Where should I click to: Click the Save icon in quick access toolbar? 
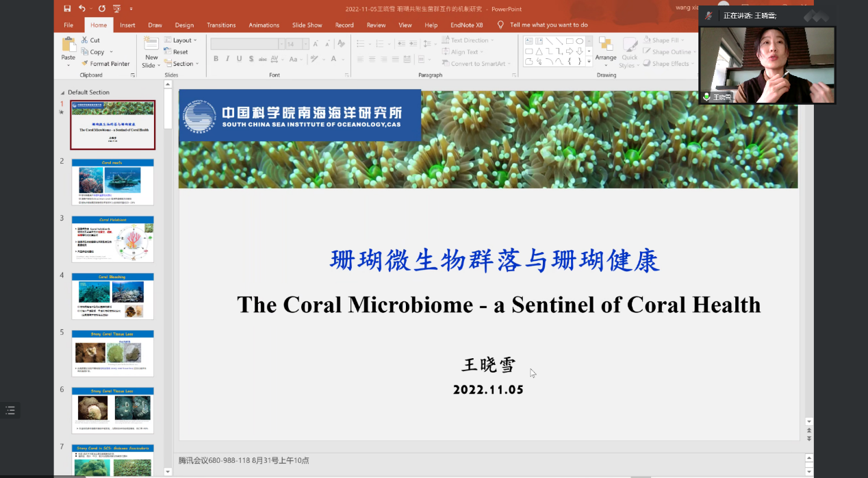67,8
